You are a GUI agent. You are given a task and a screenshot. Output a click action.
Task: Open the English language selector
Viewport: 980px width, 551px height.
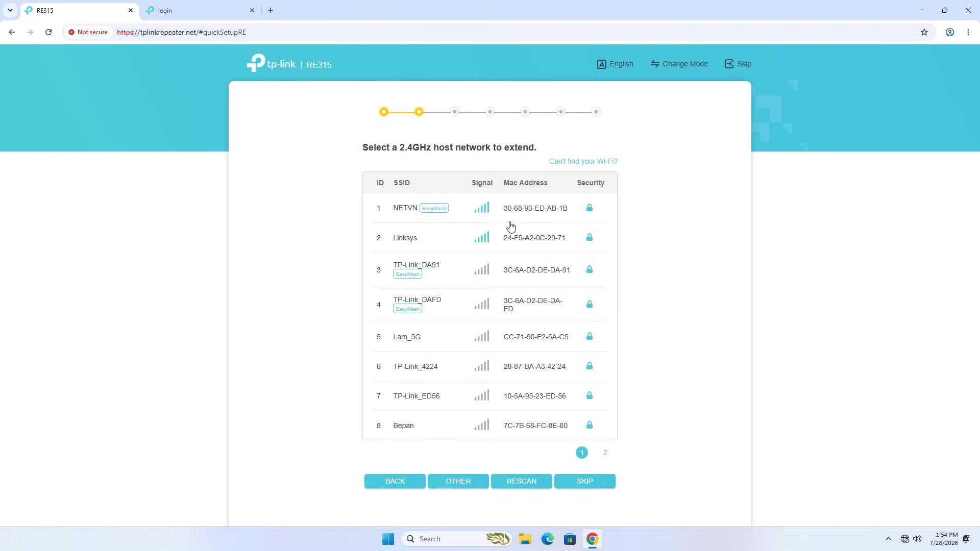point(615,64)
